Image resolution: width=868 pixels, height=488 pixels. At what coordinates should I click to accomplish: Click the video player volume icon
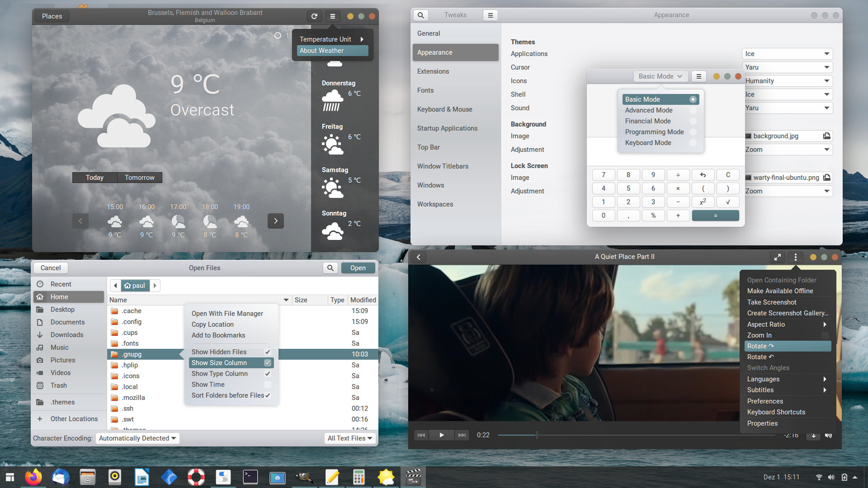pyautogui.click(x=828, y=436)
